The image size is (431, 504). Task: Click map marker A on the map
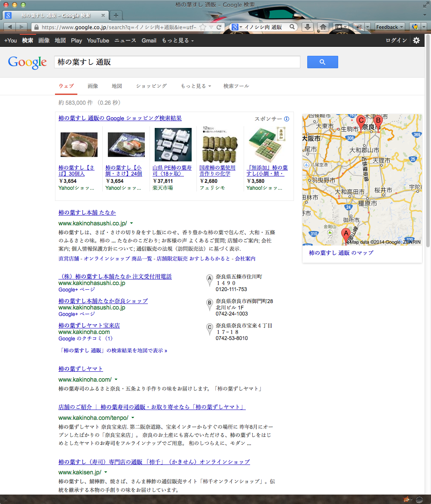point(346,236)
